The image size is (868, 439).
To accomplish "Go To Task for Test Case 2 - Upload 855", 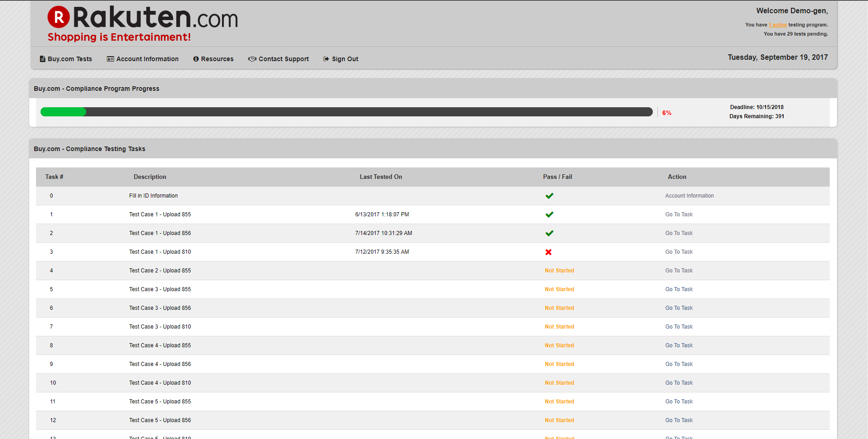I will tap(679, 271).
